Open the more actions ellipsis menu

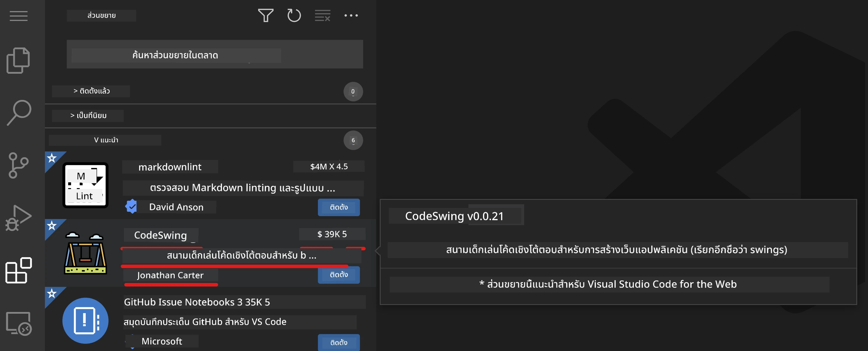351,15
